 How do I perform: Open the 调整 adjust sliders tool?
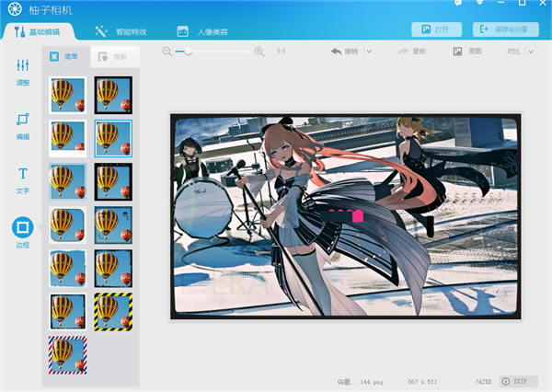point(23,72)
